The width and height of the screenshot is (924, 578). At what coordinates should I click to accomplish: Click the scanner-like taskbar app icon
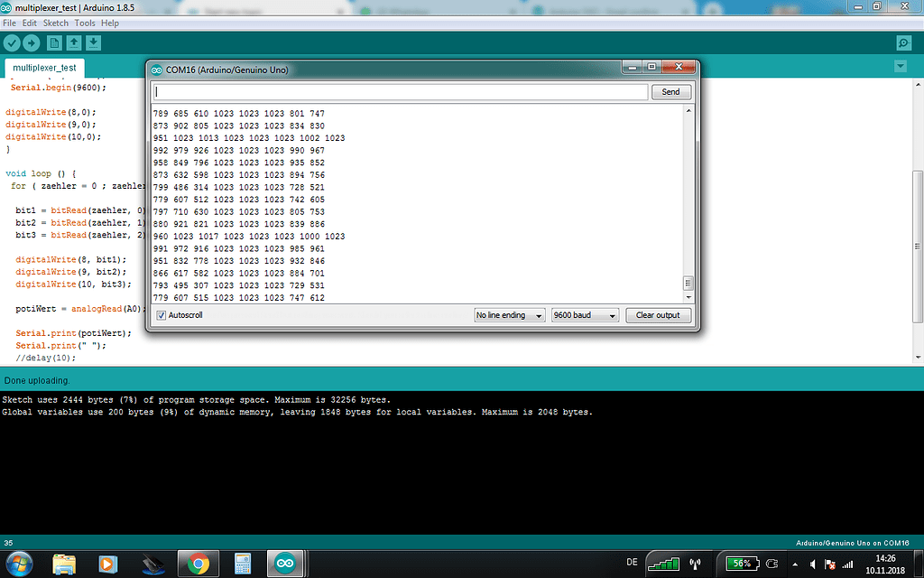153,564
